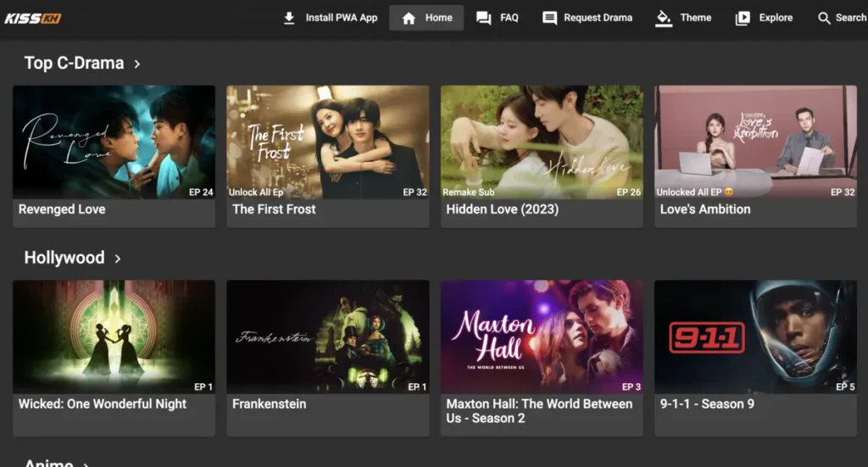This screenshot has height=467, width=868.
Task: Click the KissKH logo
Action: [32, 18]
